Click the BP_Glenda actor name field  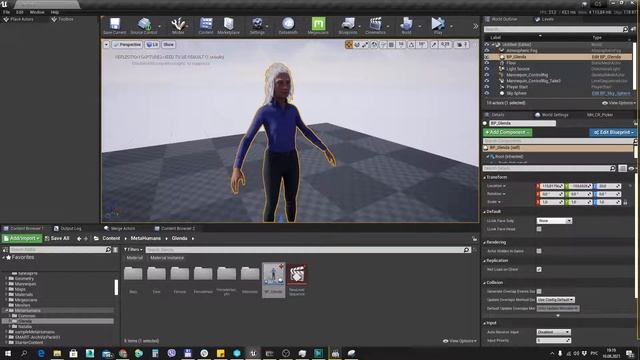[x=522, y=123]
